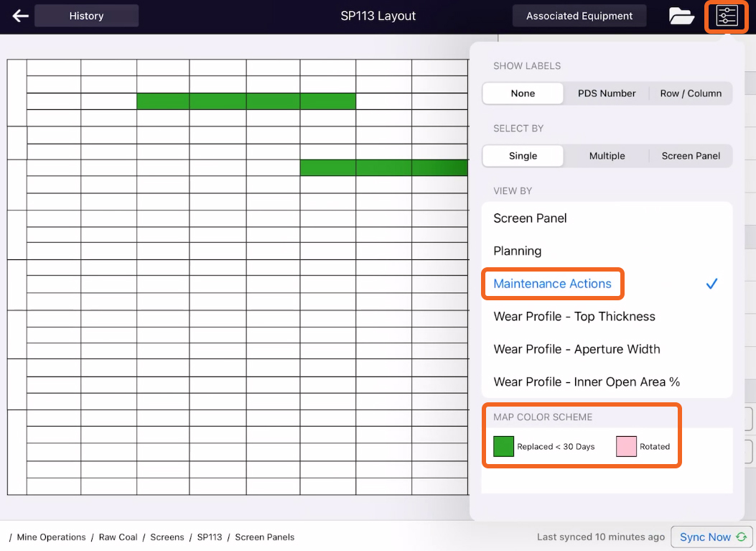Screen dimensions: 756x551
Task: Choose Screen Panel selection mode
Action: (x=691, y=156)
